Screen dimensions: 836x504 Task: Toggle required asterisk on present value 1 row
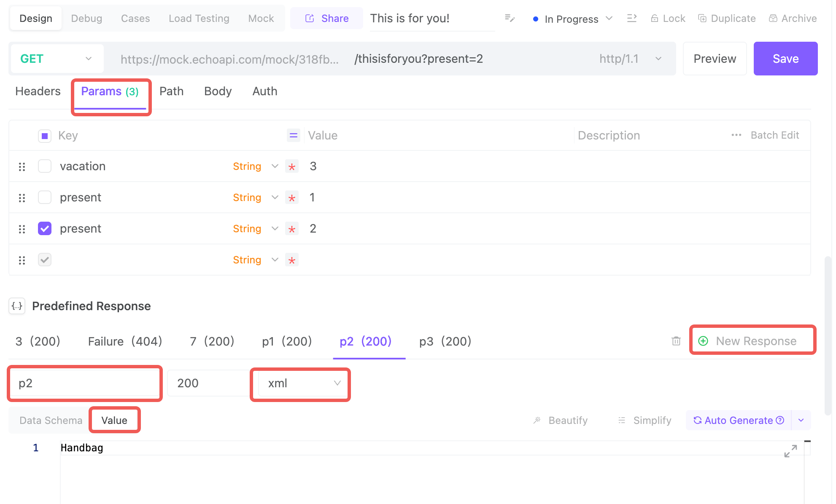(x=292, y=198)
